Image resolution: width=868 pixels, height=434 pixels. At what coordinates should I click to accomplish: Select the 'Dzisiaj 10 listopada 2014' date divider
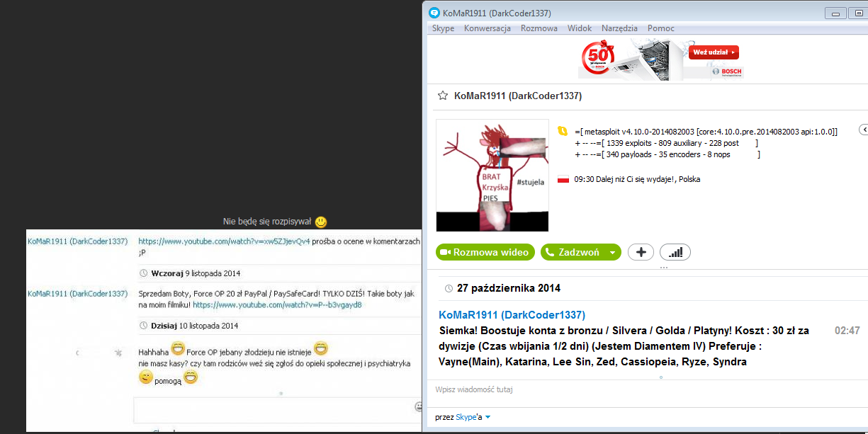click(x=195, y=326)
